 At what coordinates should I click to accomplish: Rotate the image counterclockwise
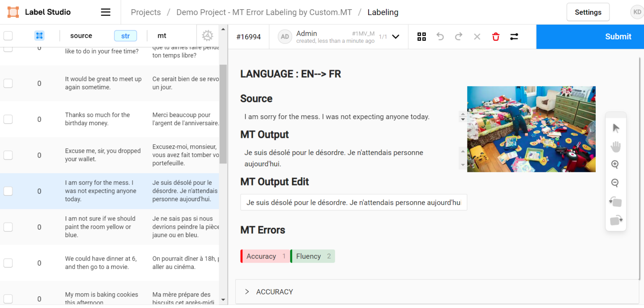click(615, 202)
